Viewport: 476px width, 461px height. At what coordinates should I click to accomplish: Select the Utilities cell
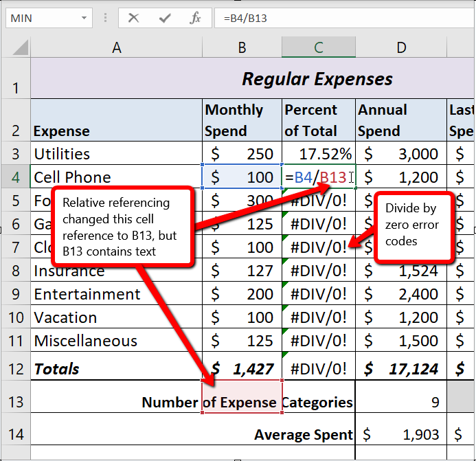click(116, 153)
